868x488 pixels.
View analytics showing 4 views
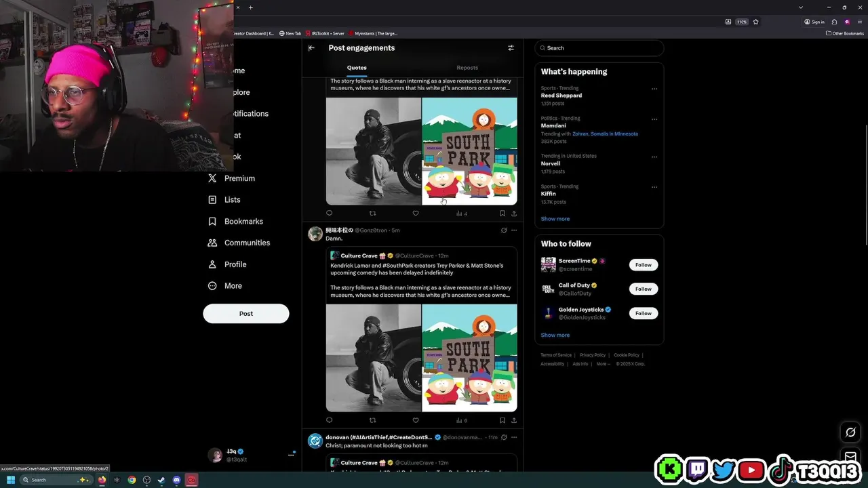(462, 213)
